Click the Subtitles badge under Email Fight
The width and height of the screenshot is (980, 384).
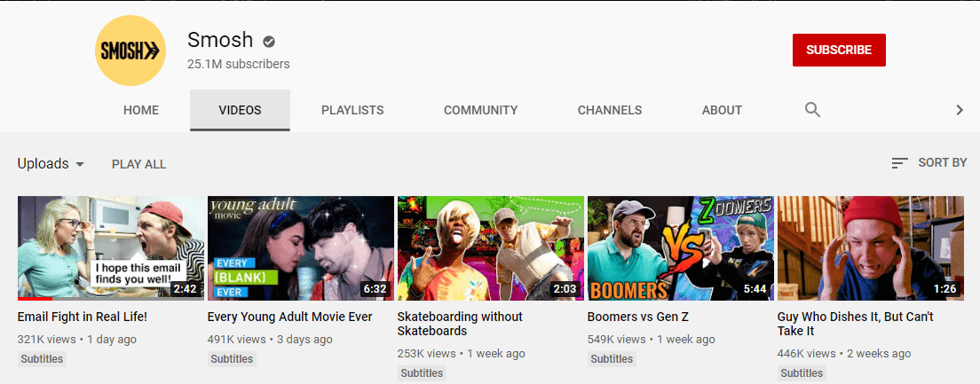(x=42, y=359)
